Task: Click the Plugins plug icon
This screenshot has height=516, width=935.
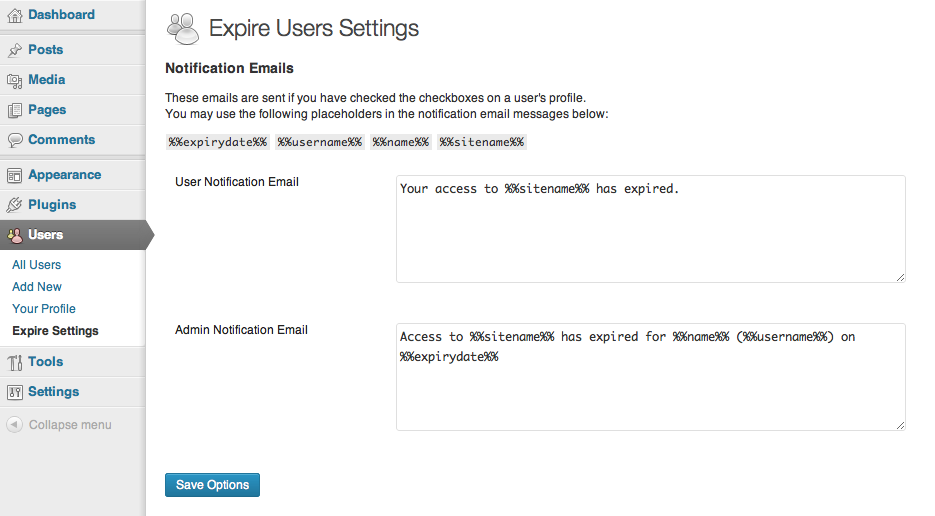Action: pyautogui.click(x=14, y=205)
